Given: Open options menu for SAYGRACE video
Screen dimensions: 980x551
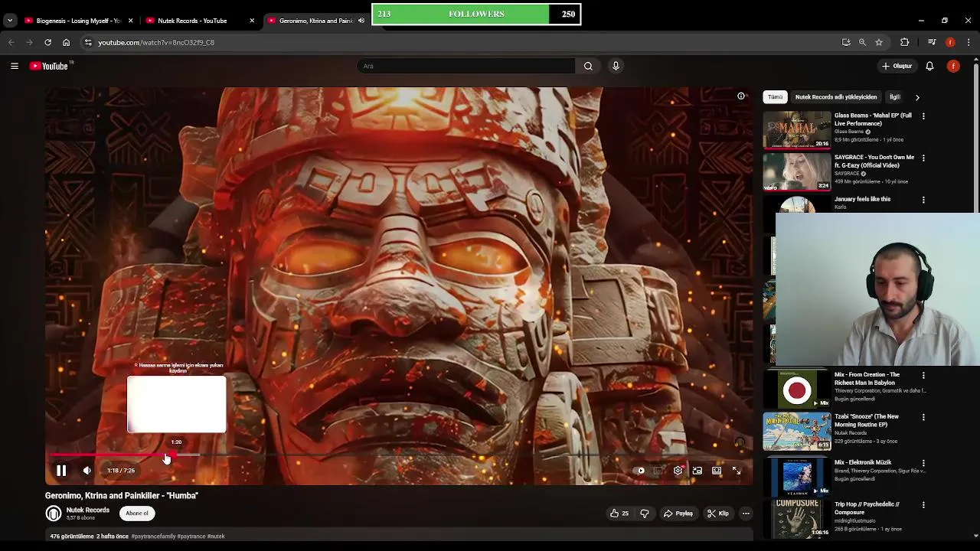Looking at the screenshot, I should pos(923,158).
